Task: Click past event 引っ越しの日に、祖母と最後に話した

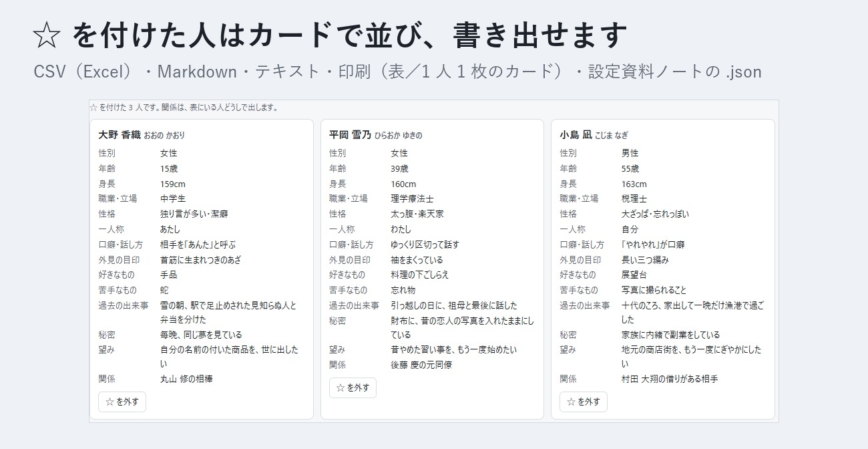Action: tap(454, 305)
